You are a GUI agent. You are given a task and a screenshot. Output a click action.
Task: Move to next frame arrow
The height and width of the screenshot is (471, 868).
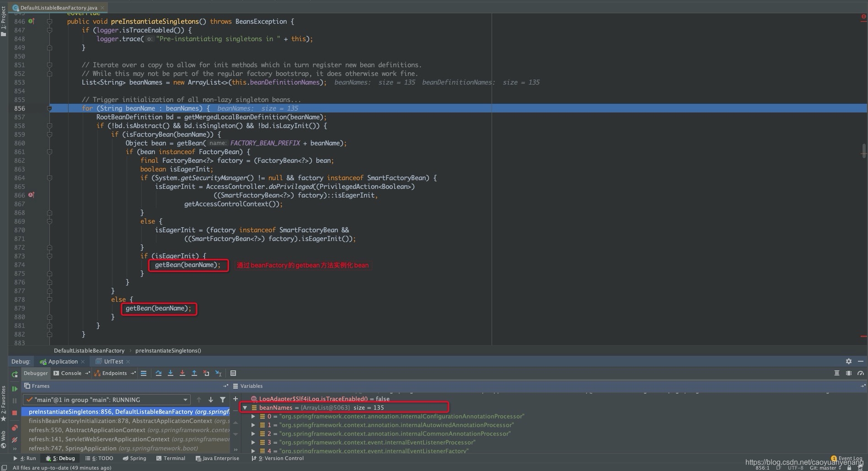210,400
